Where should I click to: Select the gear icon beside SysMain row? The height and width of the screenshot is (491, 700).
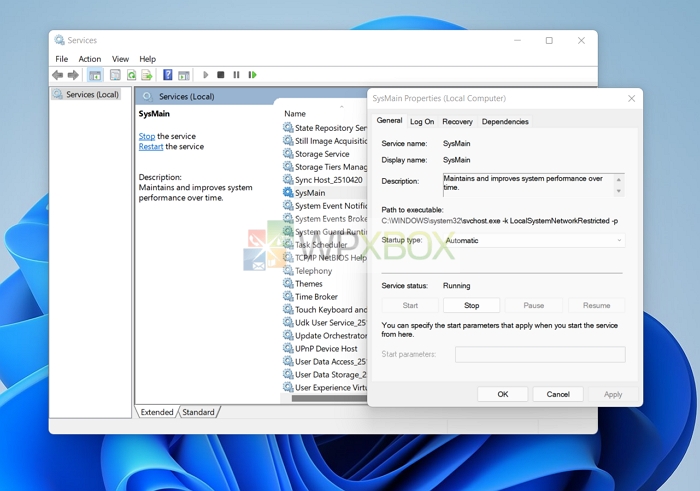tap(288, 192)
